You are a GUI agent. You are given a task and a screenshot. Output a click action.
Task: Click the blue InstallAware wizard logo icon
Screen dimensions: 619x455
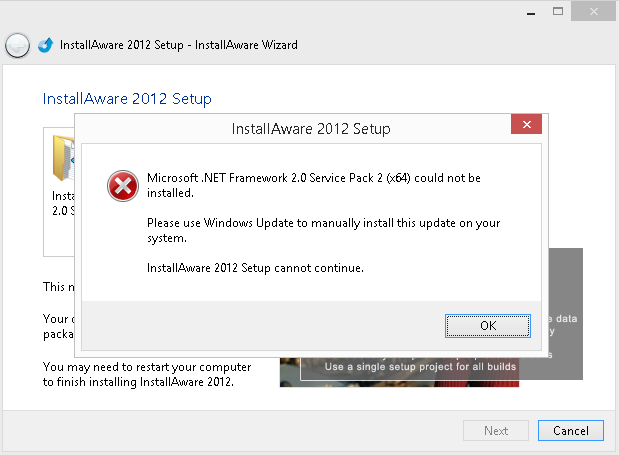pyautogui.click(x=46, y=45)
